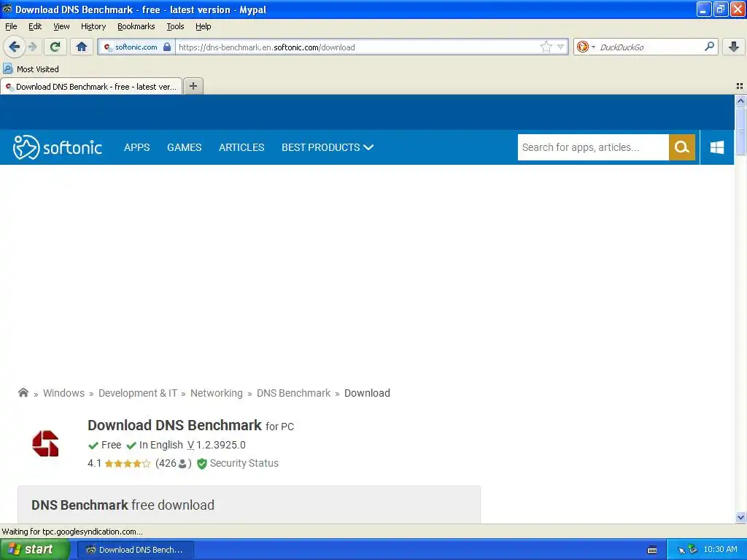This screenshot has width=747, height=560.
Task: Open the browser Home page
Action: click(x=82, y=47)
